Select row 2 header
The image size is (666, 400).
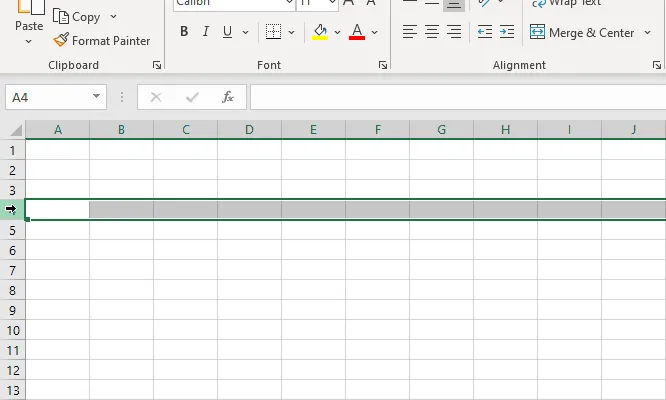click(12, 170)
